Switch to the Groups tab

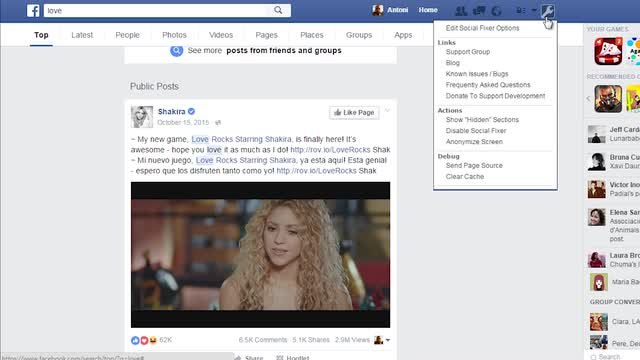(x=359, y=35)
